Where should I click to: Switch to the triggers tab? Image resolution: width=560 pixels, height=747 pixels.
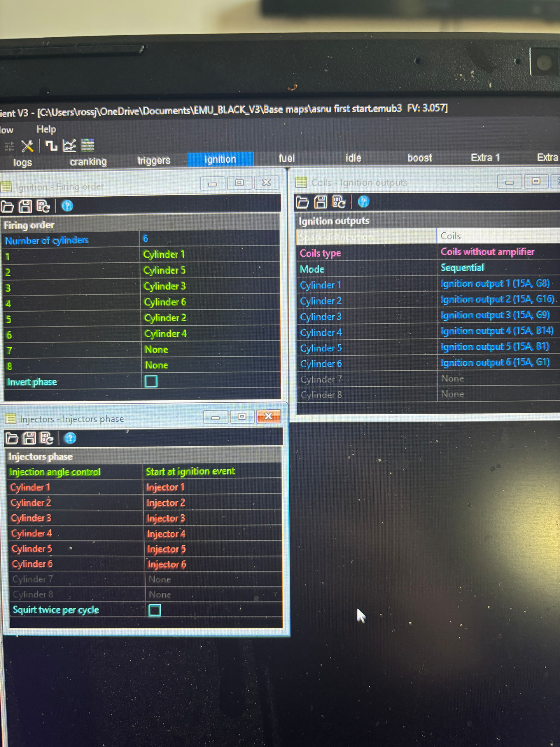tap(154, 160)
